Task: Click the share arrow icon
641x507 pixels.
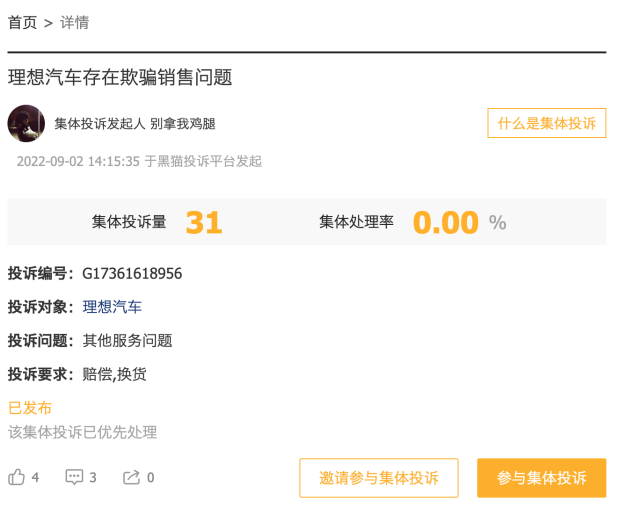Action: pos(131,477)
